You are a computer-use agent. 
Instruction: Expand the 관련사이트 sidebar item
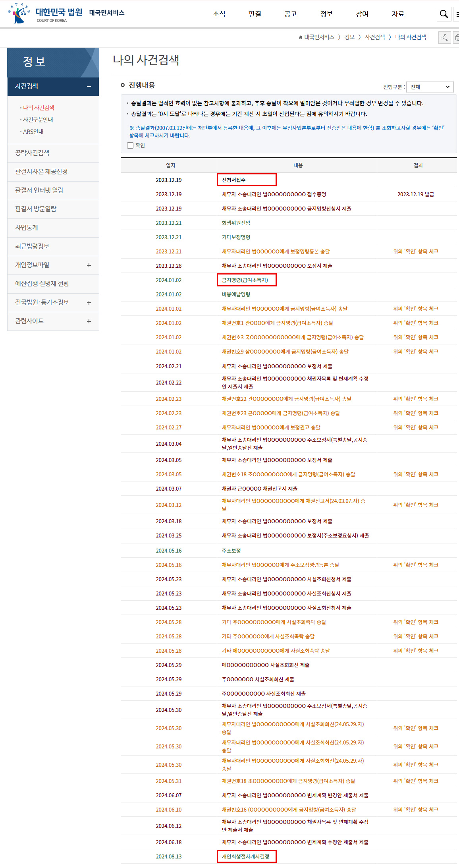point(89,321)
